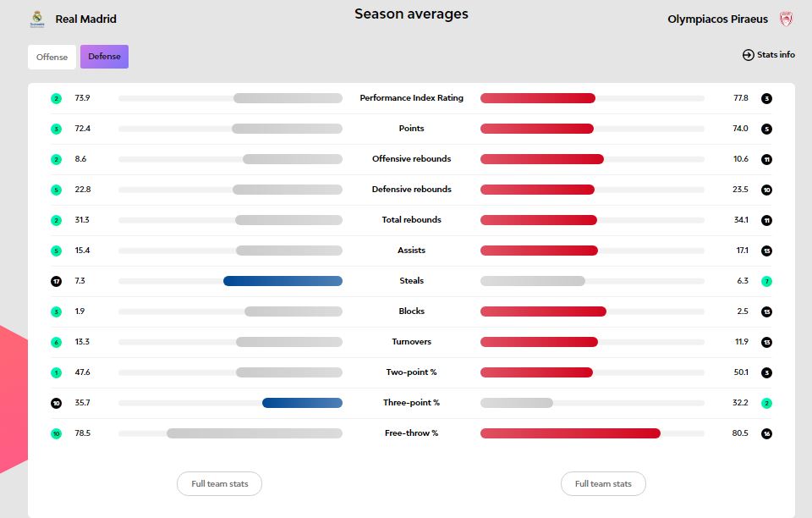The width and height of the screenshot is (812, 518).
Task: Click Real Madrid's Steals rank badge 17
Action: click(x=56, y=281)
